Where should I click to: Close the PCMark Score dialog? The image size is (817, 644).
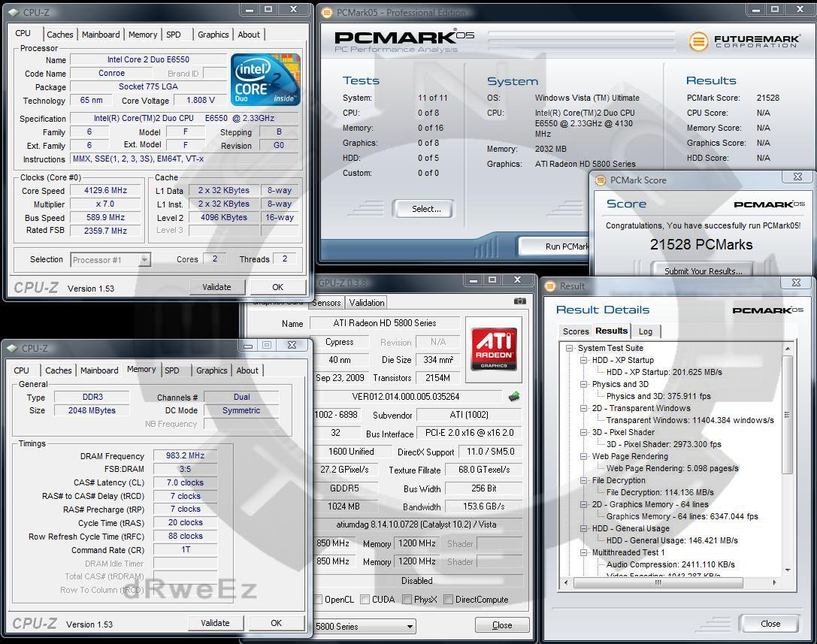click(x=797, y=177)
